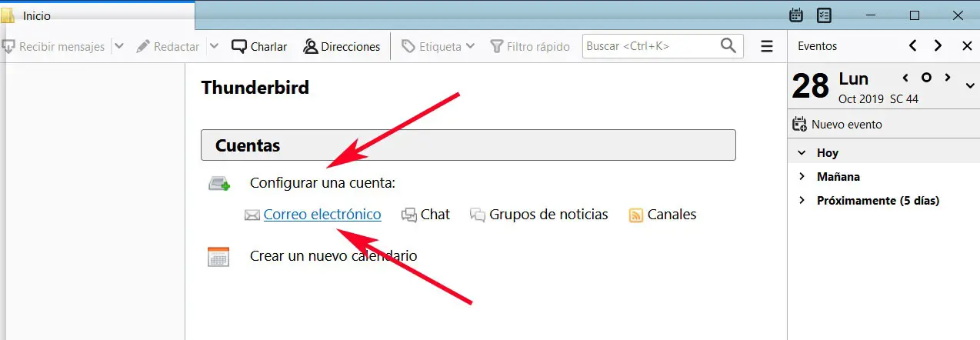The width and height of the screenshot is (980, 340).
Task: Click the date number 28
Action: pyautogui.click(x=810, y=87)
